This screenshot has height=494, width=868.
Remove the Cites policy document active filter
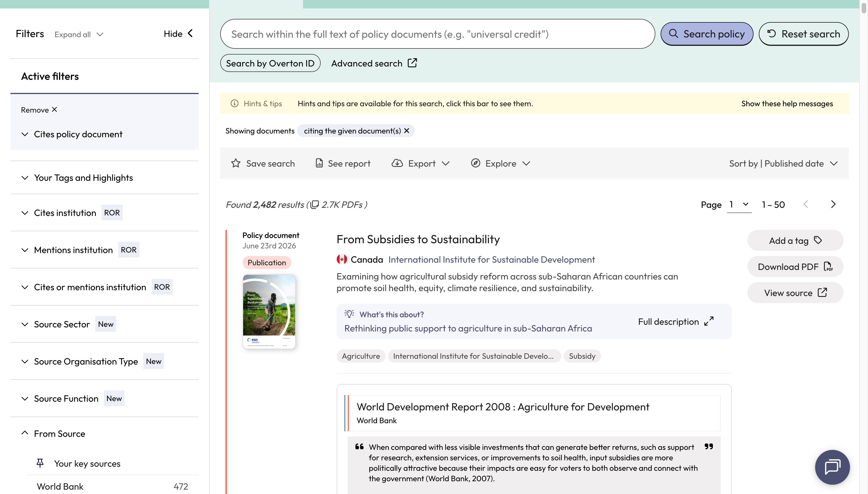[39, 110]
